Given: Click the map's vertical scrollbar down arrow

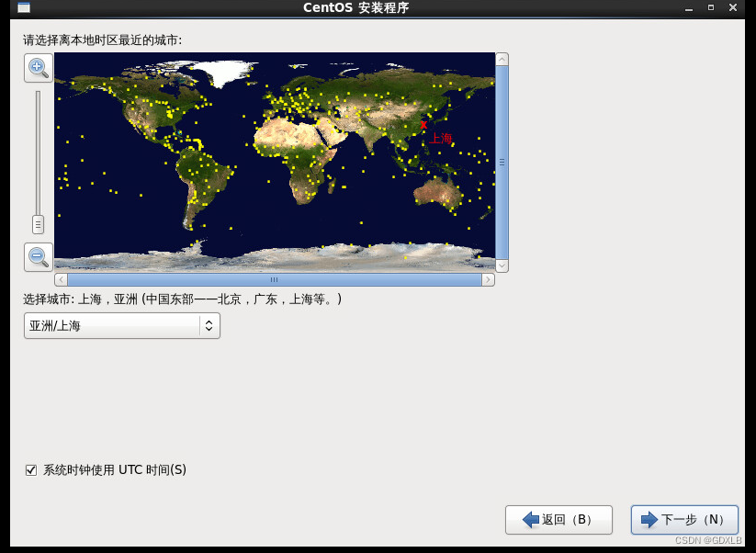Looking at the screenshot, I should tap(502, 265).
